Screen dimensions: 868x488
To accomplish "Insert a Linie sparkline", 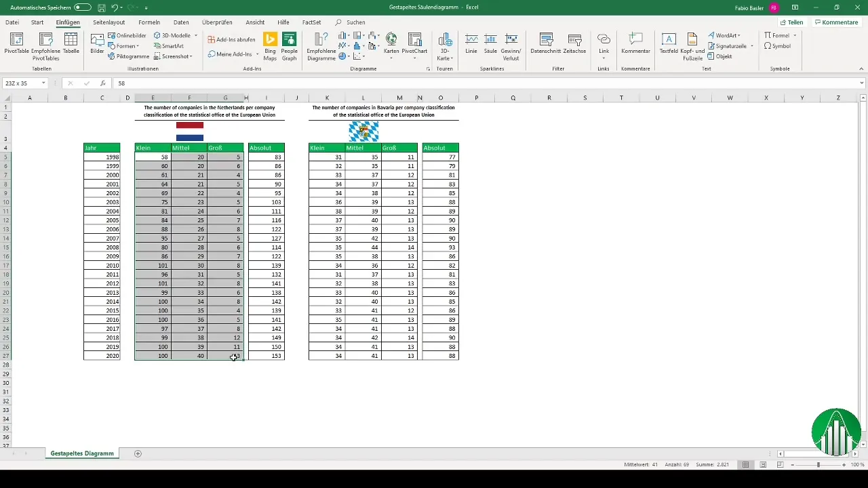I will (471, 43).
